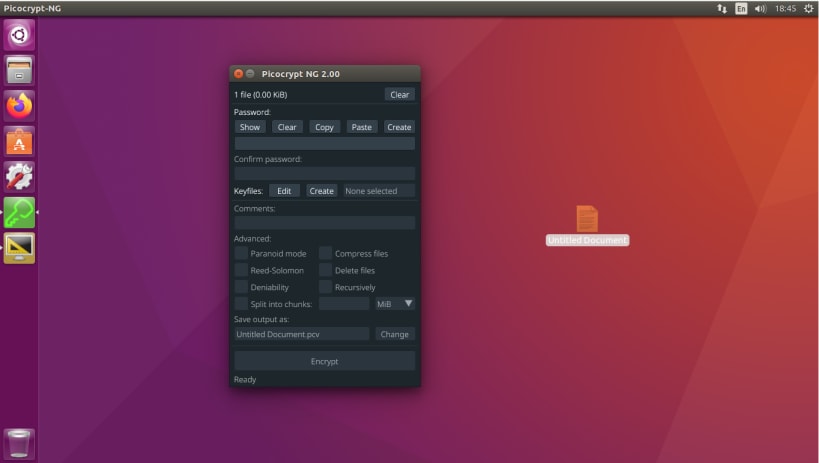
Task: Click the Paste password button
Action: point(361,127)
